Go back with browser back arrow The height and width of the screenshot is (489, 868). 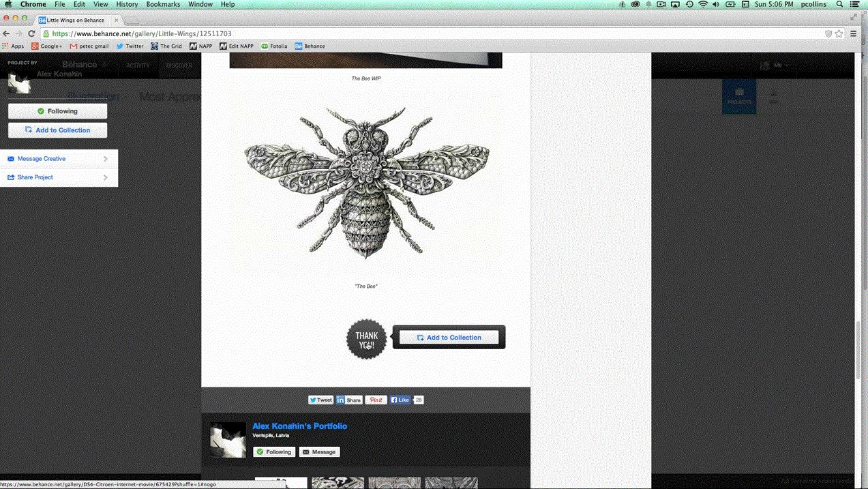tap(6, 33)
